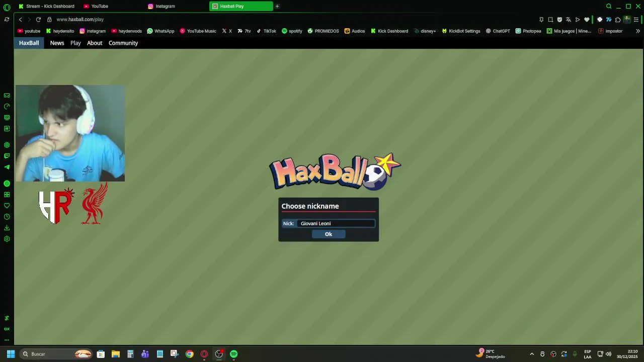The width and height of the screenshot is (644, 362).
Task: Open the sidebar three-dots more menu
Action: click(7, 340)
